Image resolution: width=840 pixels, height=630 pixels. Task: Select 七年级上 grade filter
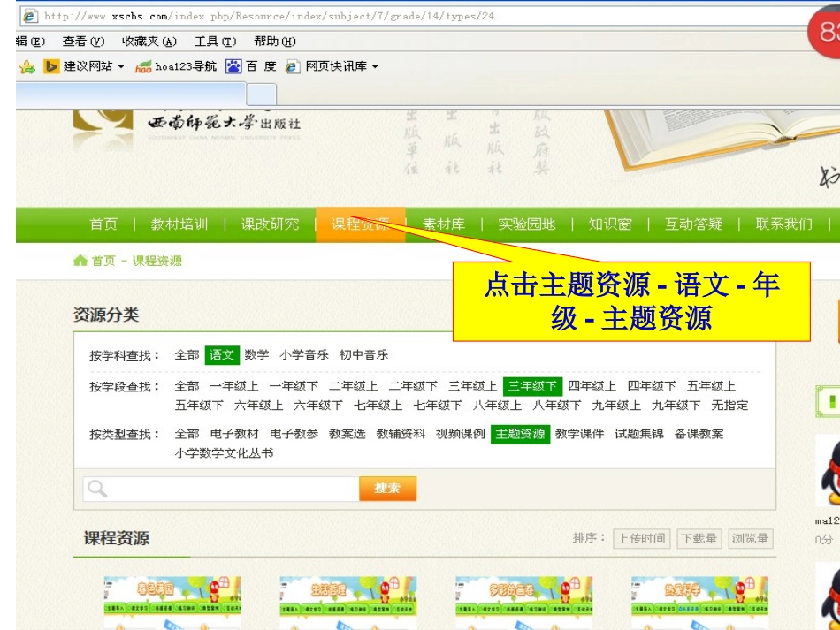tap(378, 406)
